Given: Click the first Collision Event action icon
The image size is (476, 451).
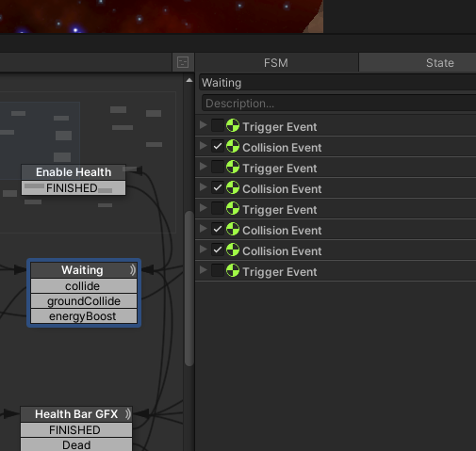Looking at the screenshot, I should pos(233,146).
